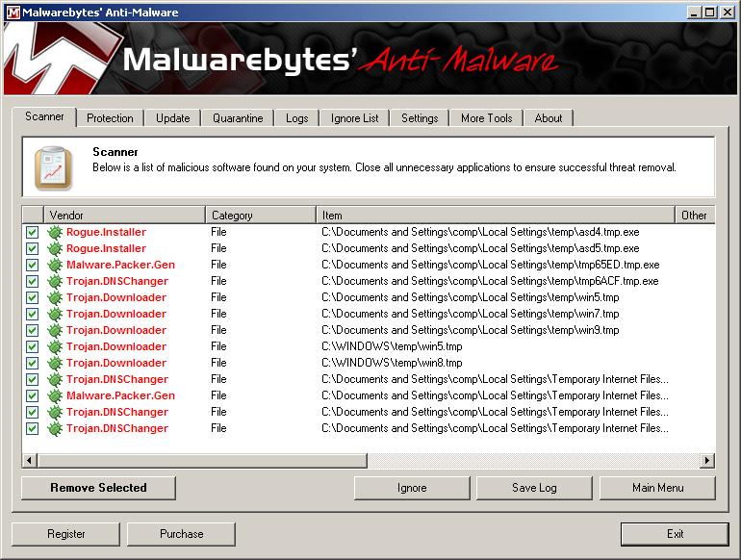
Task: Open the Ignore List tab
Action: point(354,118)
